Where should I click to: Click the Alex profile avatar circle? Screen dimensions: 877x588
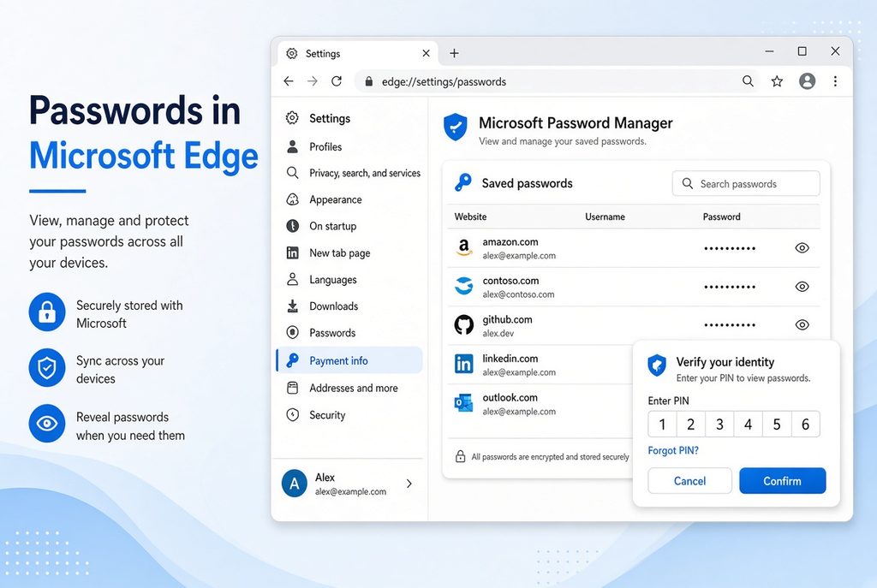(x=295, y=484)
